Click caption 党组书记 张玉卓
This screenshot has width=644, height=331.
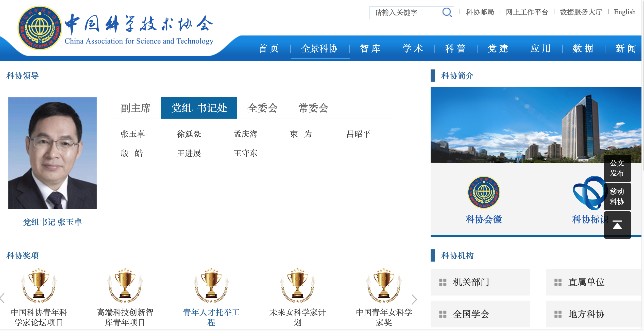53,222
